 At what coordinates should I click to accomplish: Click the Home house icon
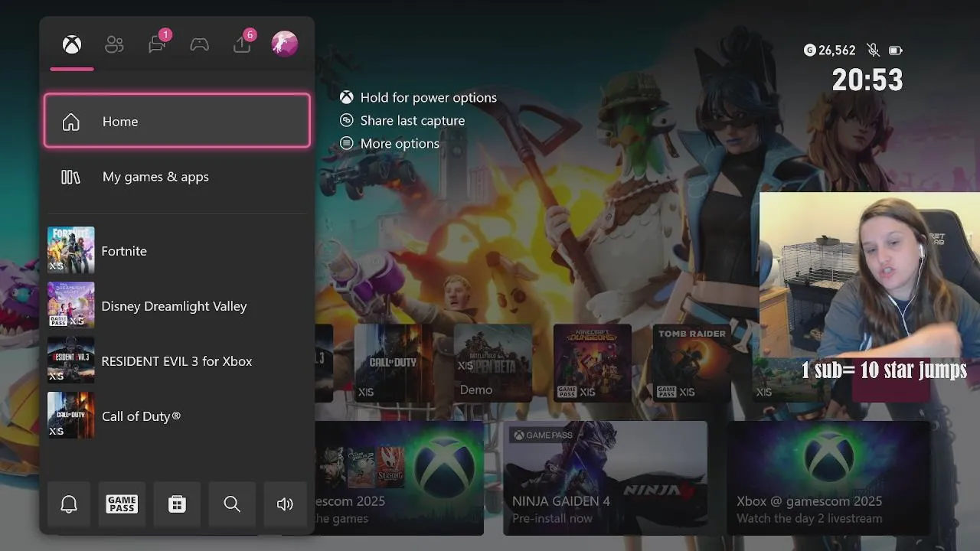70,122
